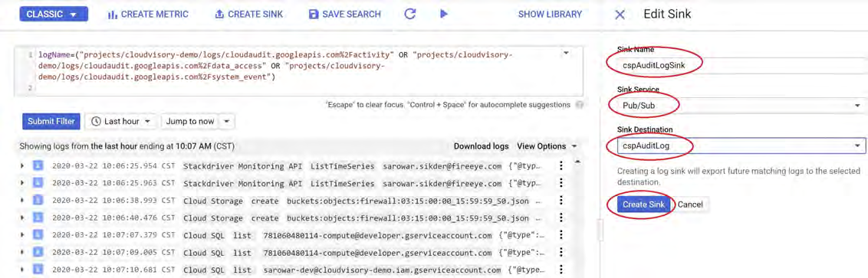The image size is (868, 278).
Task: Expand the 10:07:07.379 Cloud SQL entry
Action: (x=23, y=235)
